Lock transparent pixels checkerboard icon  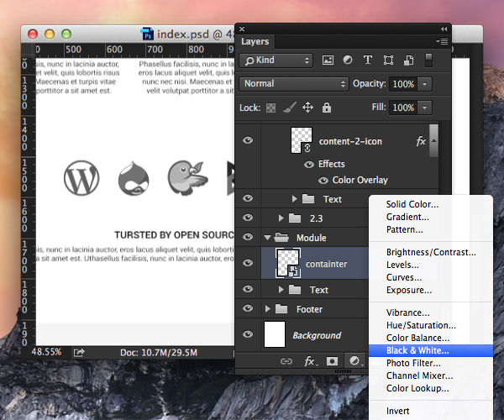[x=270, y=108]
